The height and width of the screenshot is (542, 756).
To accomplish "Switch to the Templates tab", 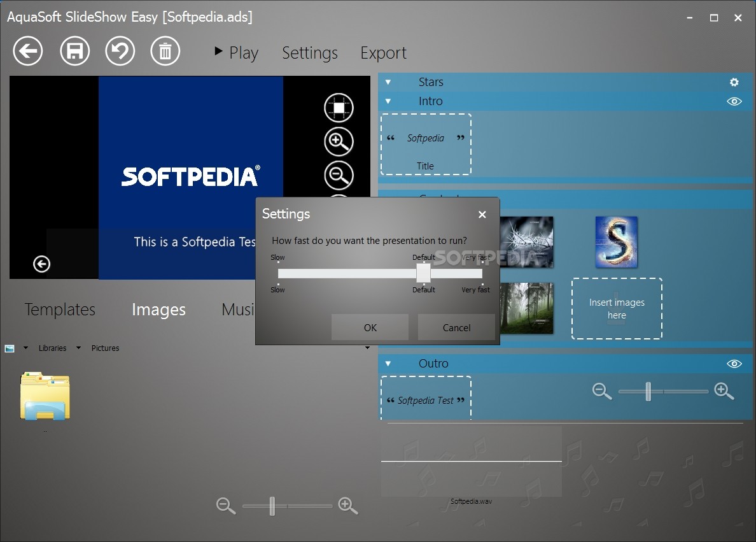I will (x=60, y=310).
